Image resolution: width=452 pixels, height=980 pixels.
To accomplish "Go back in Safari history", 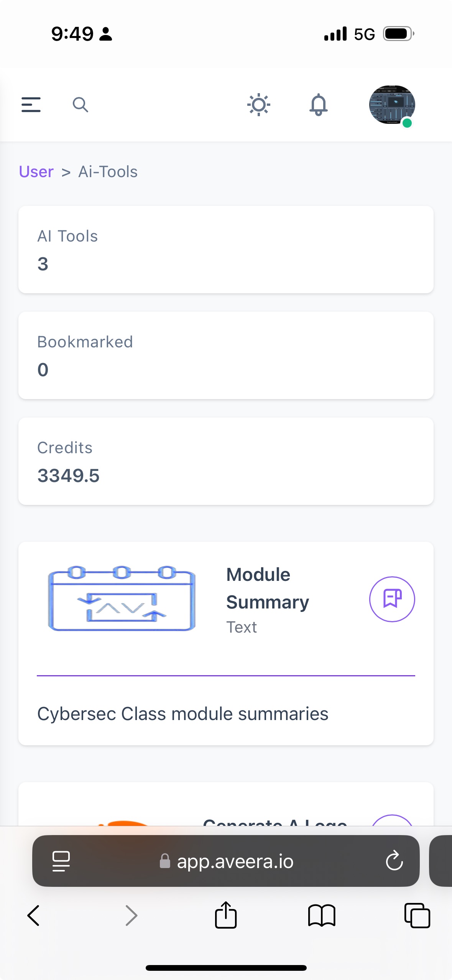I will 34,916.
